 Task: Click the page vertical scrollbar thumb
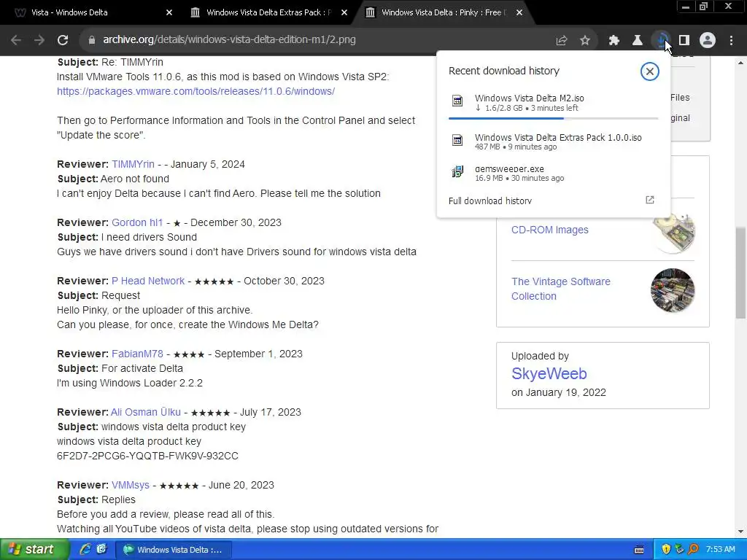point(740,273)
